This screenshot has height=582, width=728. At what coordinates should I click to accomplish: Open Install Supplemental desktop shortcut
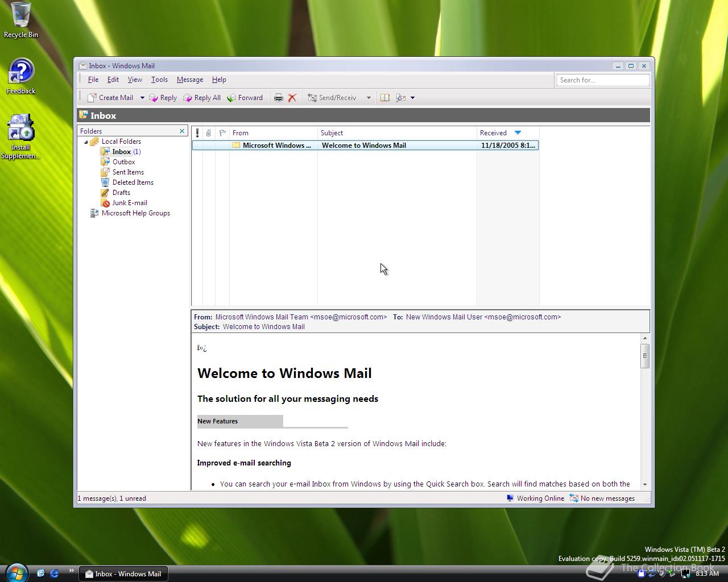coord(20,137)
